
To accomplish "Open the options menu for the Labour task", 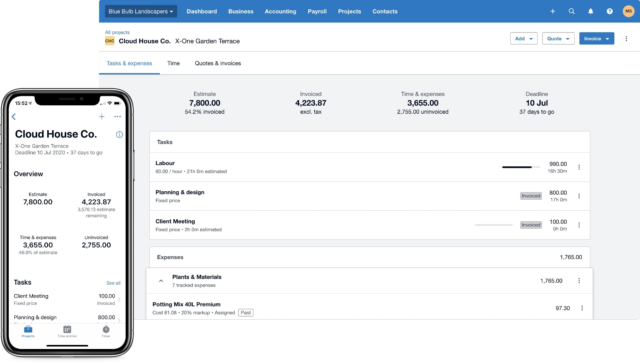I will [x=579, y=167].
